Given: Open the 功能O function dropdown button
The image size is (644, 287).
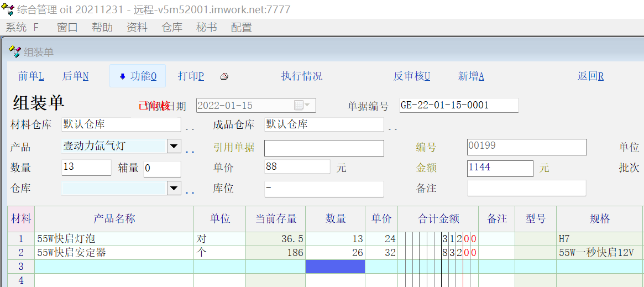Looking at the screenshot, I should [x=138, y=76].
